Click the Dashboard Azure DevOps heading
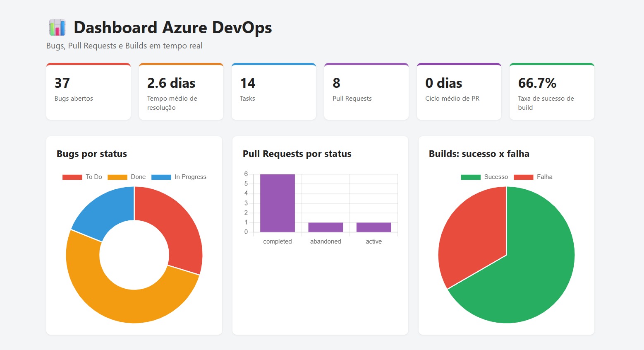 [173, 28]
